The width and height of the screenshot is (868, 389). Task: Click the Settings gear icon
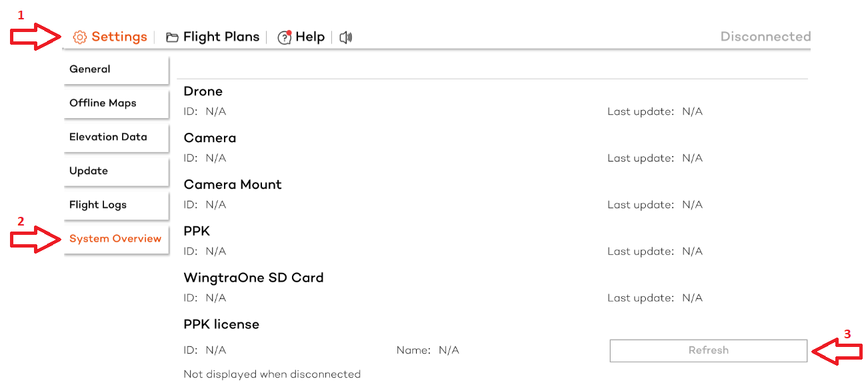[80, 37]
